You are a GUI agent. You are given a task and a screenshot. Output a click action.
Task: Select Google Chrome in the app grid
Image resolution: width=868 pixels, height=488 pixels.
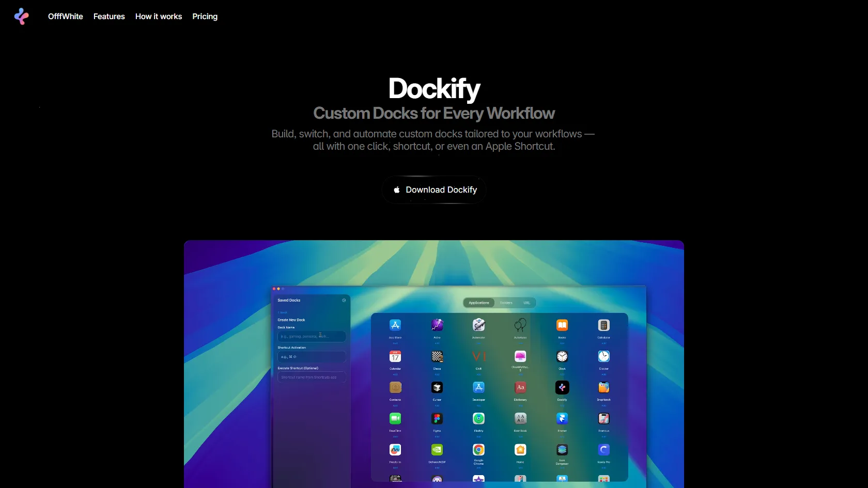(478, 450)
